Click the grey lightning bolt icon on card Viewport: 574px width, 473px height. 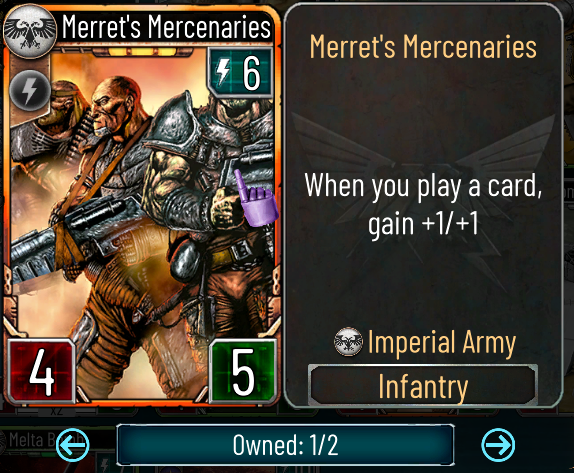(x=29, y=90)
